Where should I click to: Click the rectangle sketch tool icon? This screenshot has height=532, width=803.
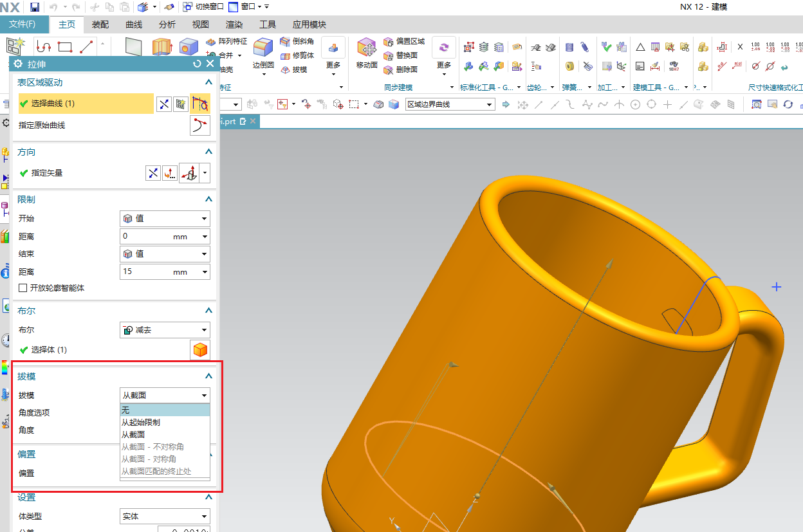[64, 46]
